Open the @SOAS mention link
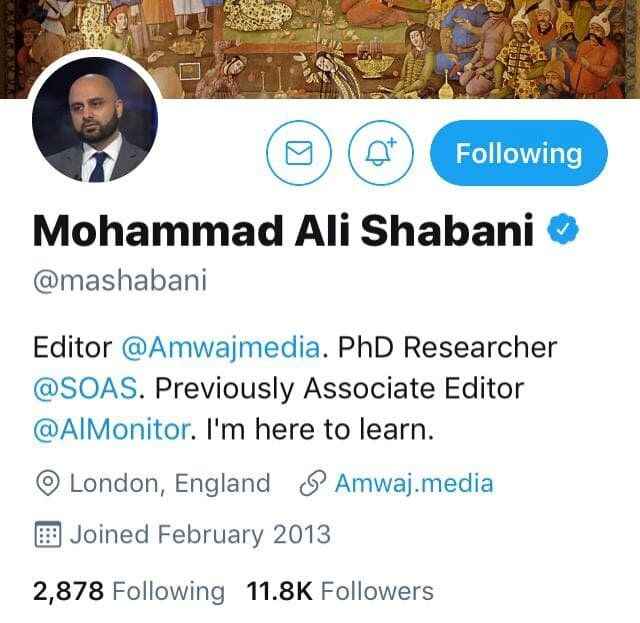 pos(85,388)
